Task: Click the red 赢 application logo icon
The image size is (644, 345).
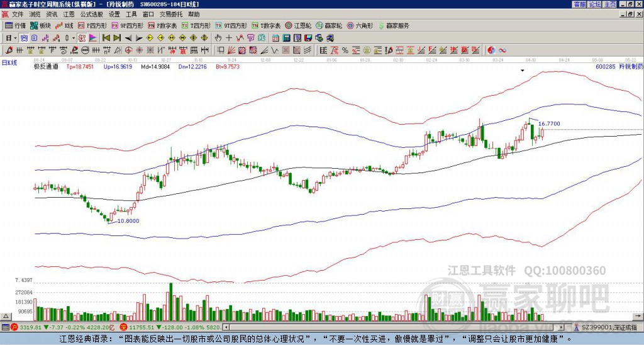Action: (x=5, y=14)
